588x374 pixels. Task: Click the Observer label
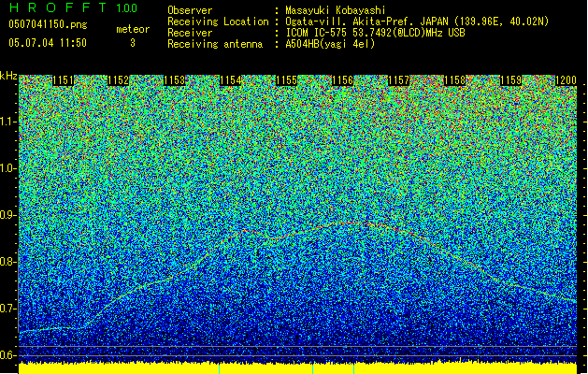190,10
